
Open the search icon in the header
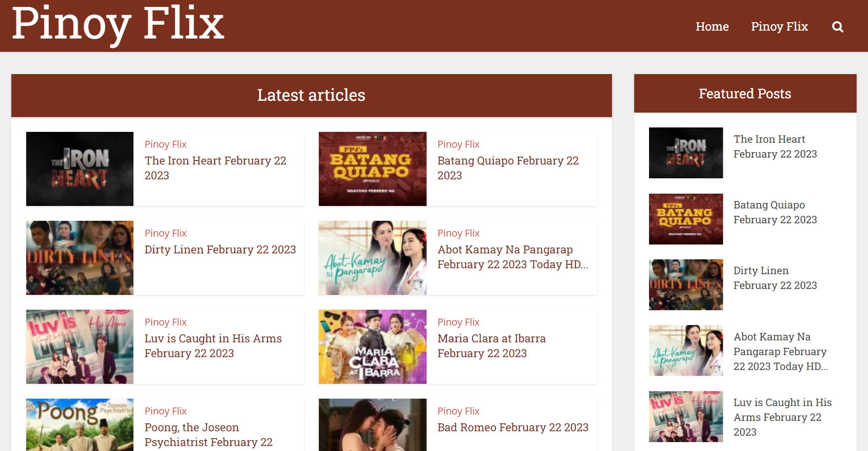(x=837, y=27)
